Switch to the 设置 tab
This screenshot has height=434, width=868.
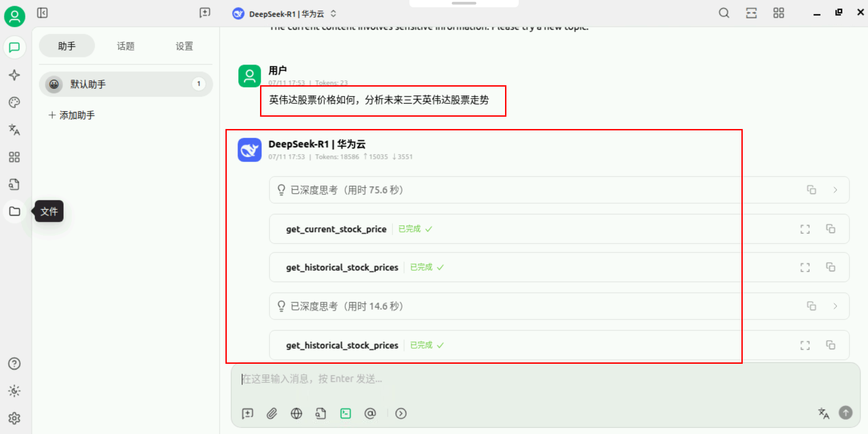(x=184, y=46)
